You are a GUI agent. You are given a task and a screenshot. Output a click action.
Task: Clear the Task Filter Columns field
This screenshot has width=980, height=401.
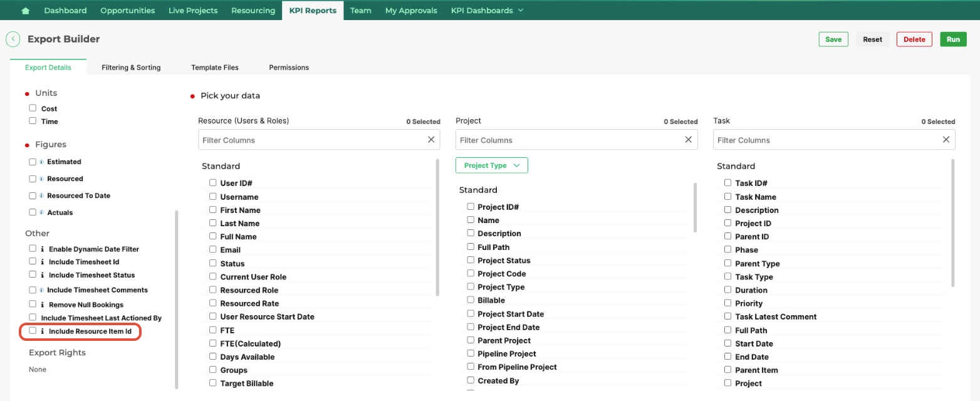946,140
